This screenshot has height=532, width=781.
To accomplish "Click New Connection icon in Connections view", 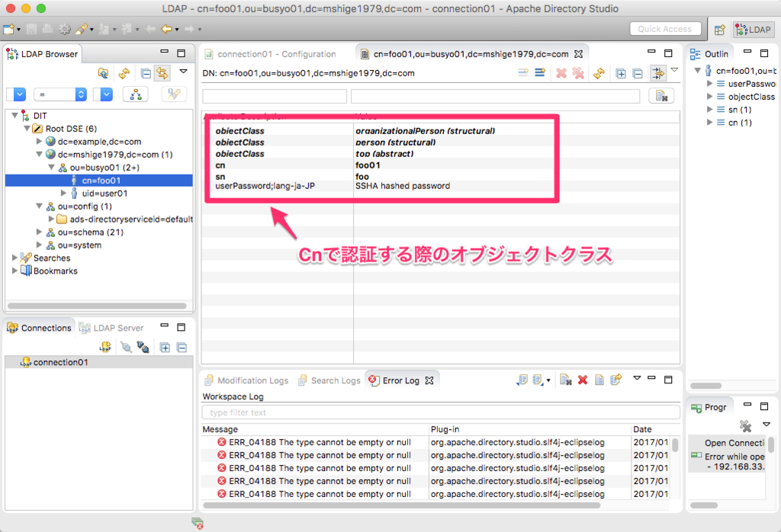I will click(105, 348).
